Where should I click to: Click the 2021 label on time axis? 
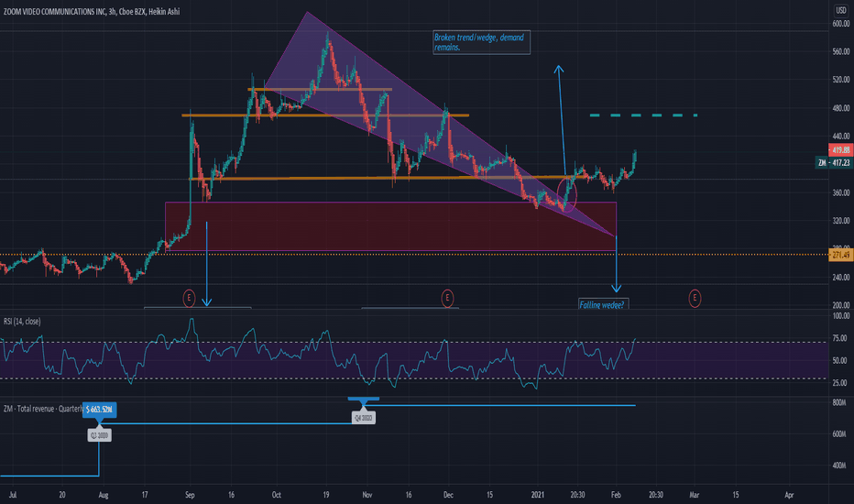538,495
